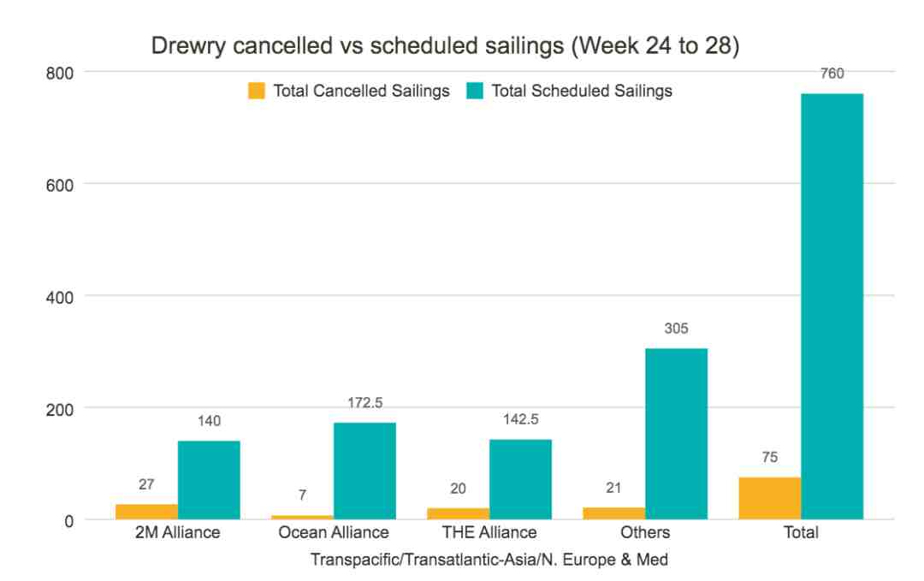Click the teal THE Alliance scheduled bar
The image size is (924, 581).
pos(520,480)
